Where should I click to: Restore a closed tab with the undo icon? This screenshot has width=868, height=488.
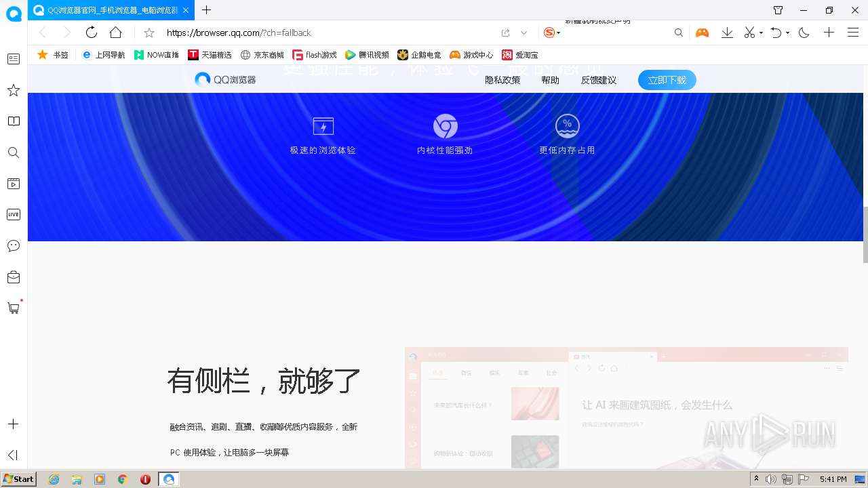pos(776,33)
